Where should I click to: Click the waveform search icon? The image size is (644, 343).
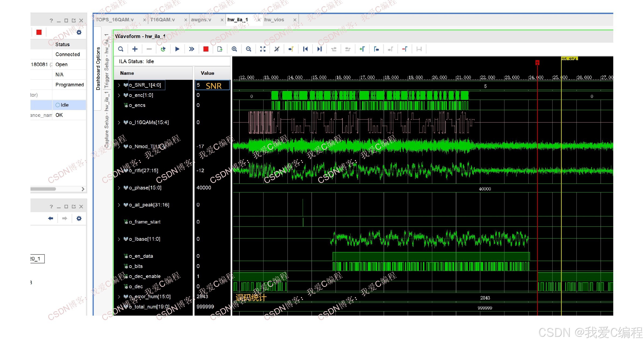click(121, 49)
